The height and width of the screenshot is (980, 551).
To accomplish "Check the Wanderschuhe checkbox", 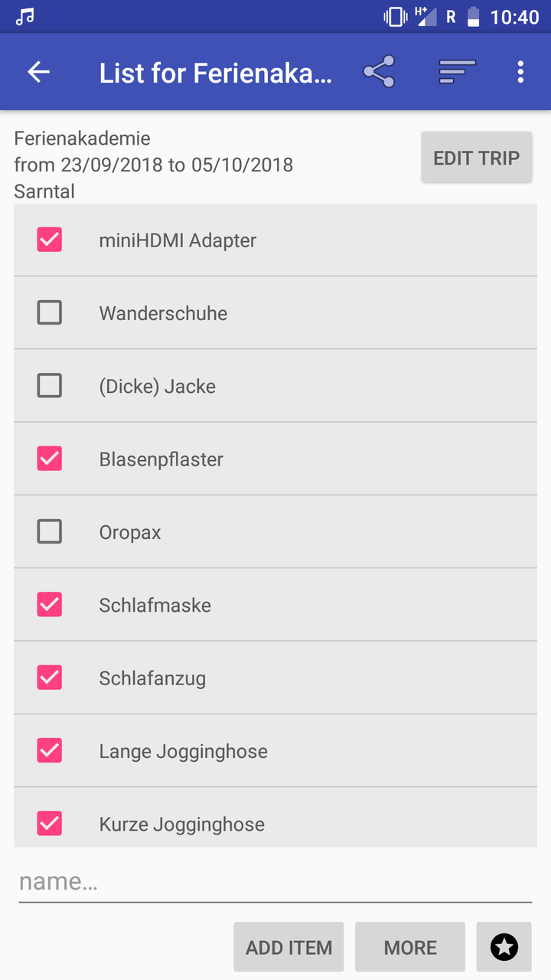I will coord(50,312).
